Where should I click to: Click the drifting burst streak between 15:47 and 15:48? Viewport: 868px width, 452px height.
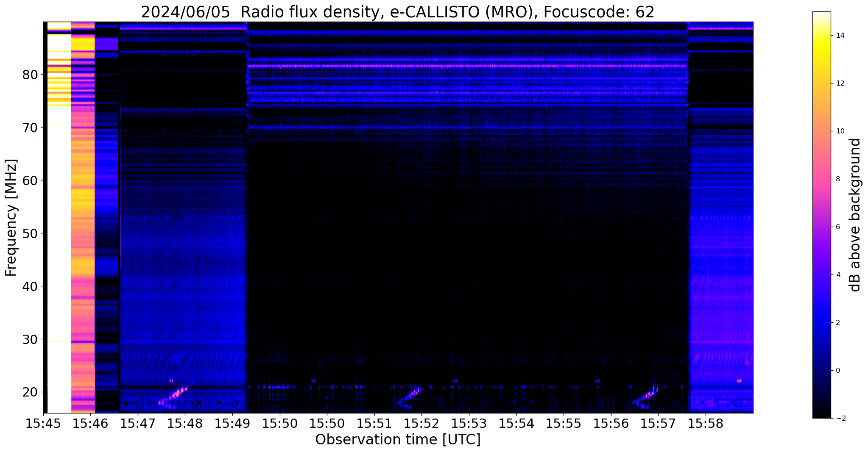tap(173, 397)
